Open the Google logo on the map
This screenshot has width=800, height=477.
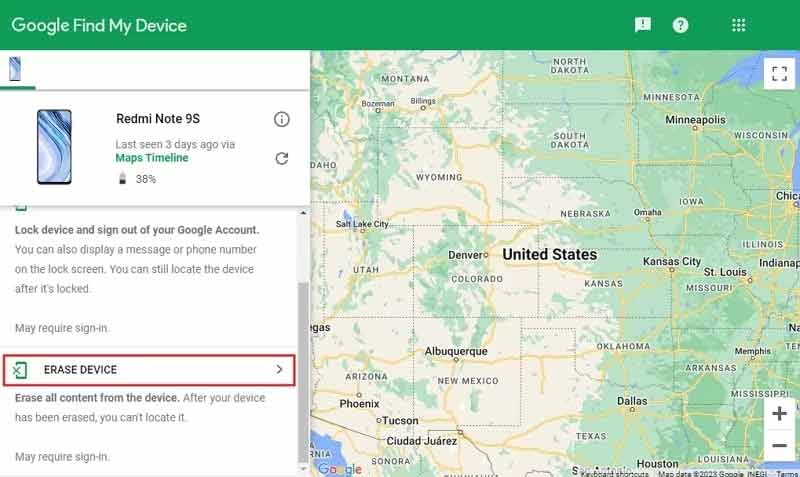point(340,468)
